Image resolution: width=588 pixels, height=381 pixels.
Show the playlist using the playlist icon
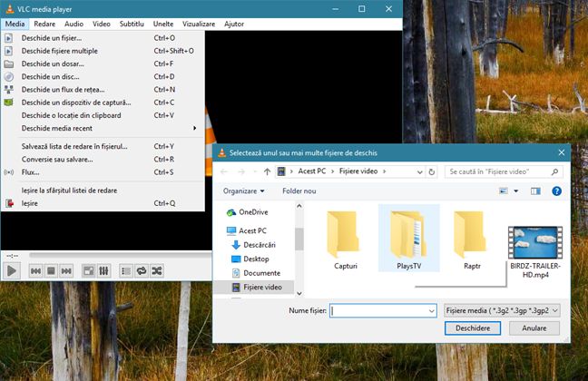126,270
